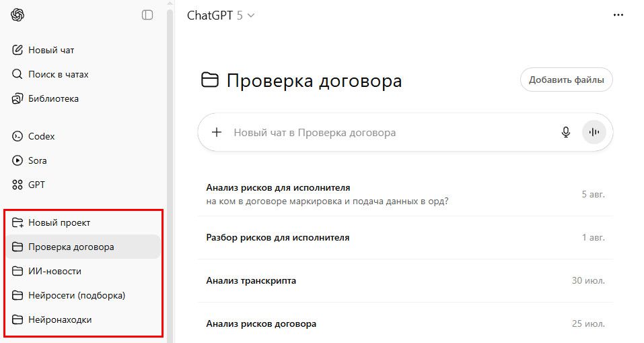Click the large folder icon in the project heading
Screen dimensions: 644x343
tap(209, 80)
